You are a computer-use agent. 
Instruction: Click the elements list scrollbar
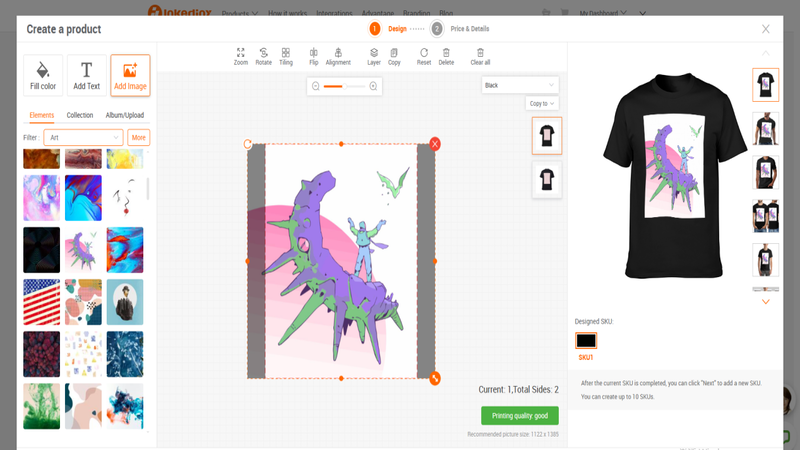click(148, 189)
